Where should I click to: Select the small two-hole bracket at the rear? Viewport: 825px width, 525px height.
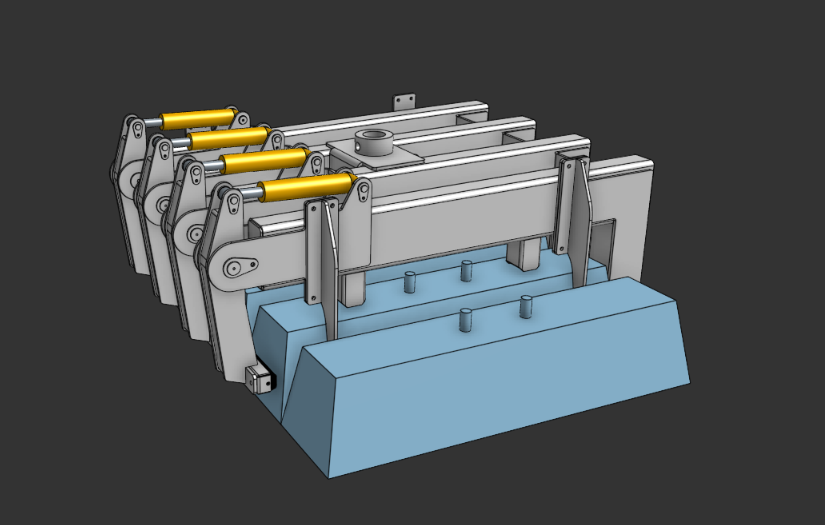pos(404,102)
